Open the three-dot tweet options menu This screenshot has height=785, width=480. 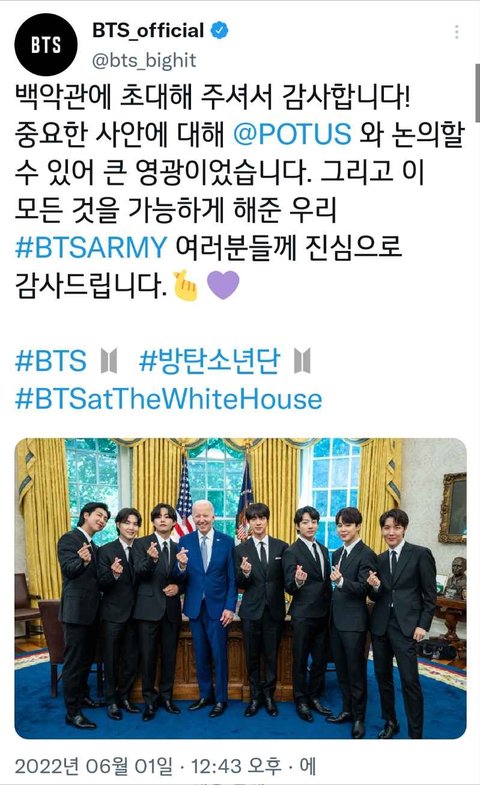click(456, 32)
